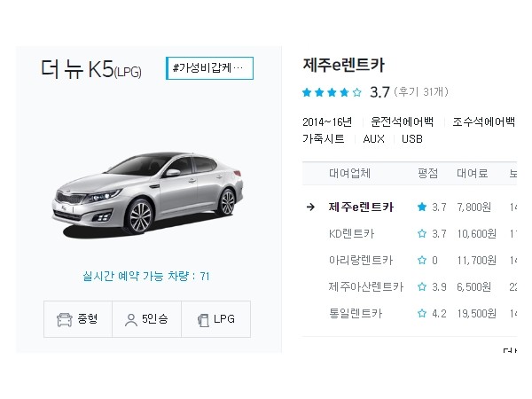Click the arrow icon before 제주e렌트카 row

[x=310, y=207]
